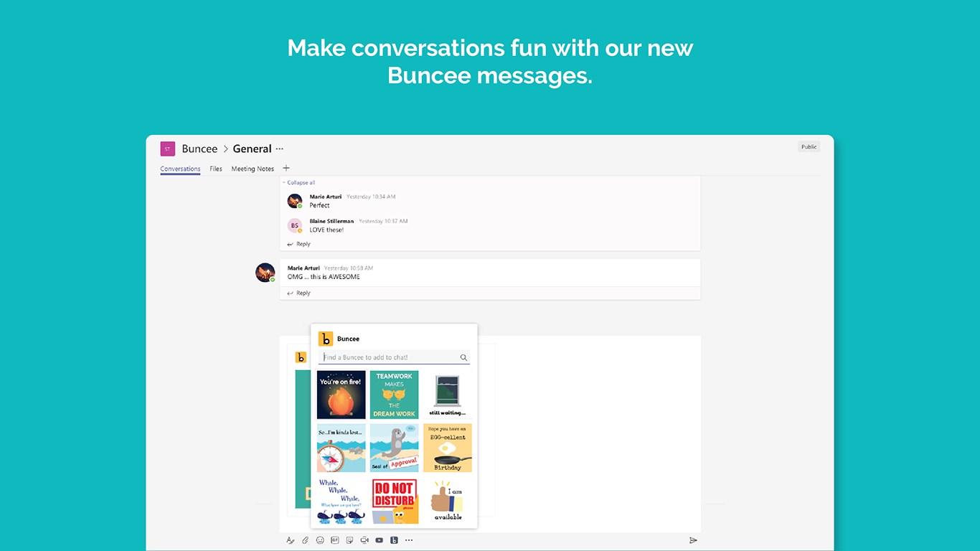Open the YouTube extension icon
Screen dimensions: 980x551
pyautogui.click(x=379, y=540)
